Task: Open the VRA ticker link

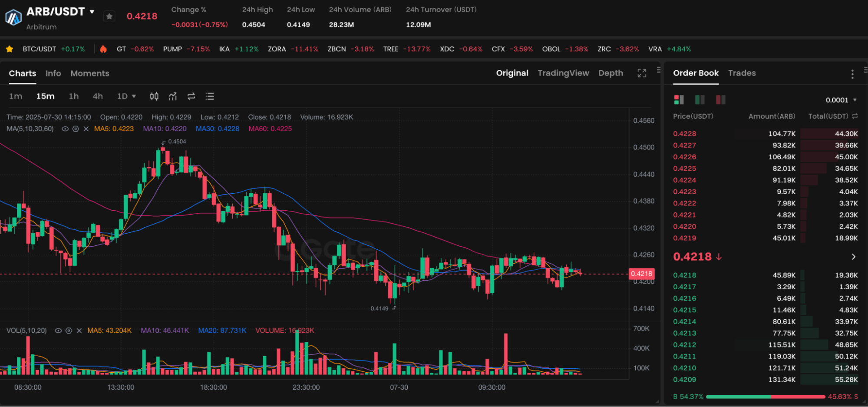Action: (x=670, y=49)
